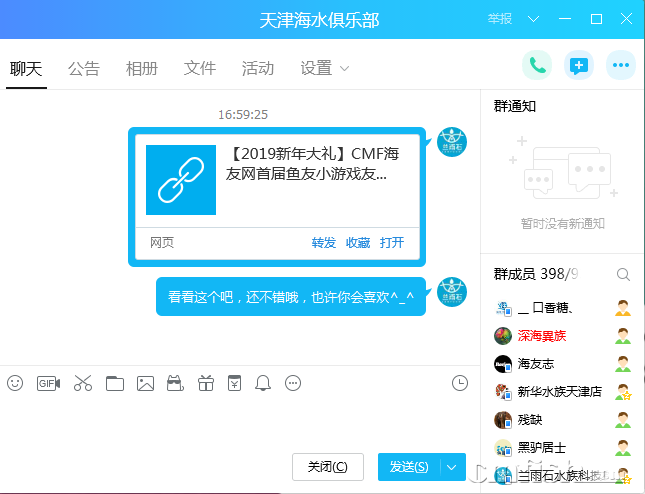Image resolution: width=645 pixels, height=494 pixels.
Task: Click the avatar of 深海異族
Action: point(503,336)
